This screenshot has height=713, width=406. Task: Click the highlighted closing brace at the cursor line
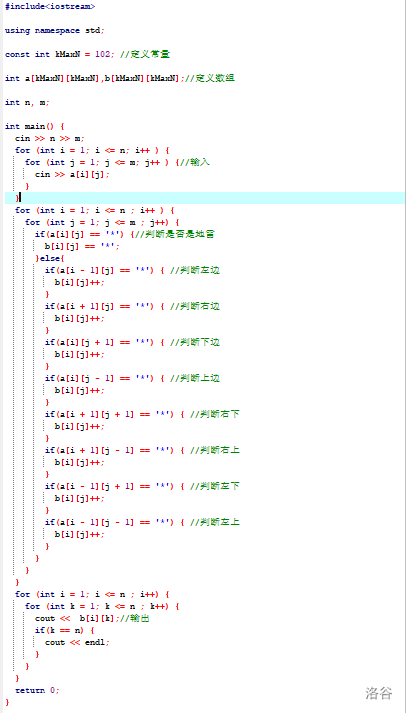coord(17,198)
